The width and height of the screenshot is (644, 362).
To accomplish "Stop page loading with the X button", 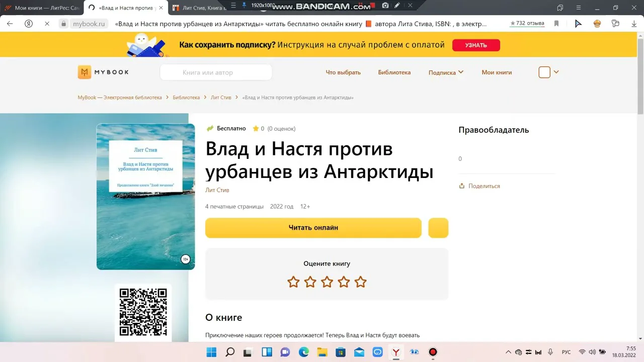I will [x=47, y=24].
